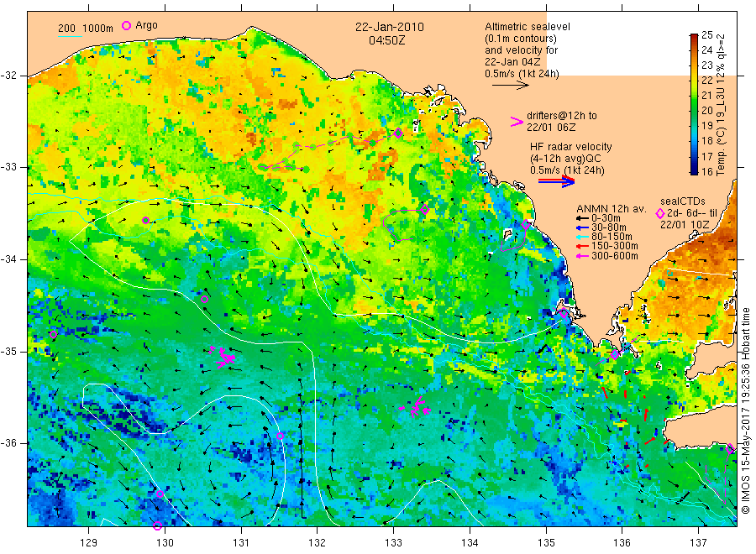
Task: Click the 16 label on the colour bar
Action: coord(706,171)
